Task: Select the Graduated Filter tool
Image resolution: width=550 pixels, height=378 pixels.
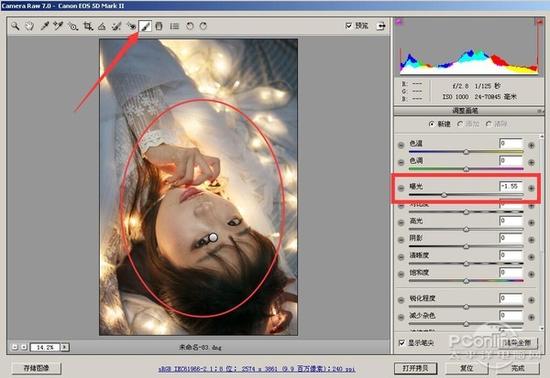Action: pos(159,26)
